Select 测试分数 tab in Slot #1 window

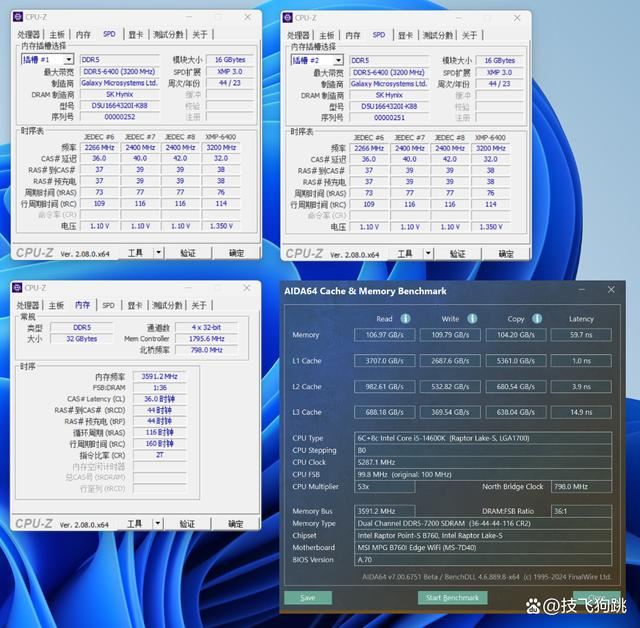[x=167, y=35]
